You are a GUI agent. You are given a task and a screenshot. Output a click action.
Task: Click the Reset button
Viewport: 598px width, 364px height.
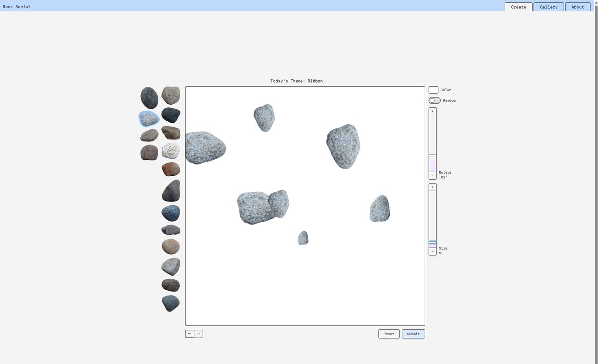click(389, 334)
